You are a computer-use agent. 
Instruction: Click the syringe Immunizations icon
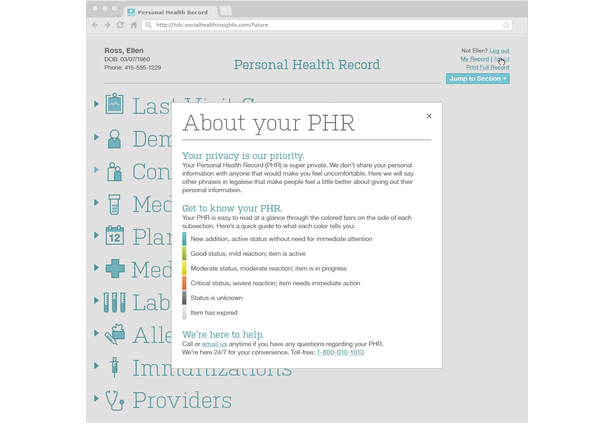point(114,368)
